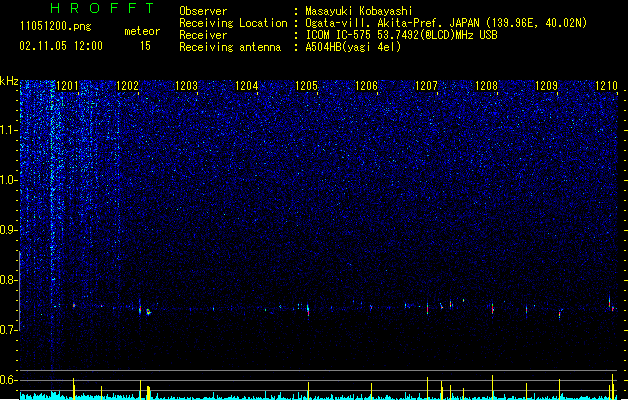
Task: Click the 0.8 kHz axis label
Action: point(8,280)
